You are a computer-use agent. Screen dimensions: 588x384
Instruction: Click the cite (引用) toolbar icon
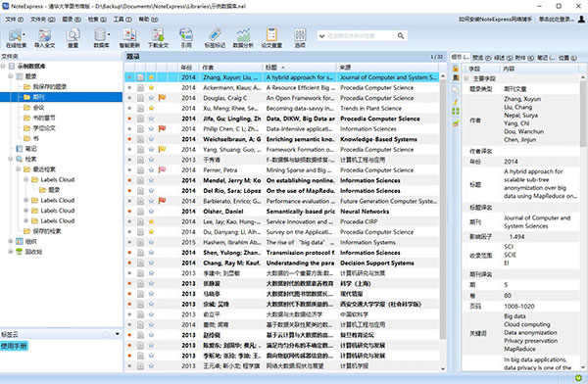click(186, 38)
